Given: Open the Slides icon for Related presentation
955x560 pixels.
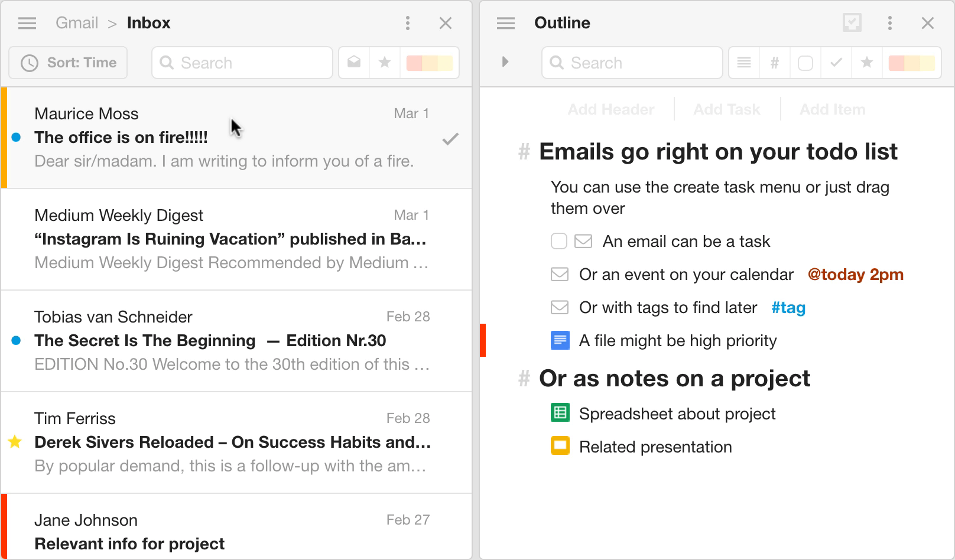Looking at the screenshot, I should (560, 445).
